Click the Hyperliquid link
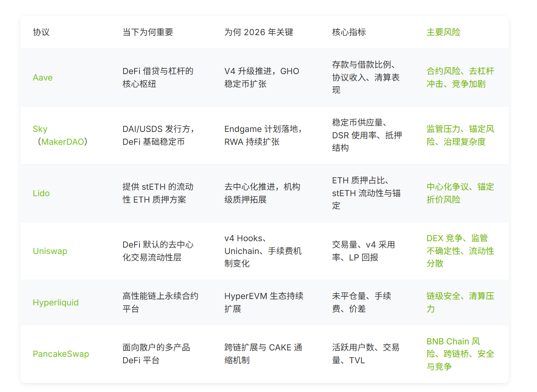The width and height of the screenshot is (537, 392). click(56, 302)
